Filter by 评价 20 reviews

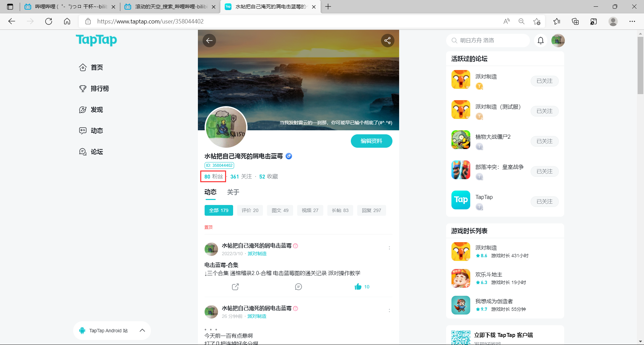(250, 210)
